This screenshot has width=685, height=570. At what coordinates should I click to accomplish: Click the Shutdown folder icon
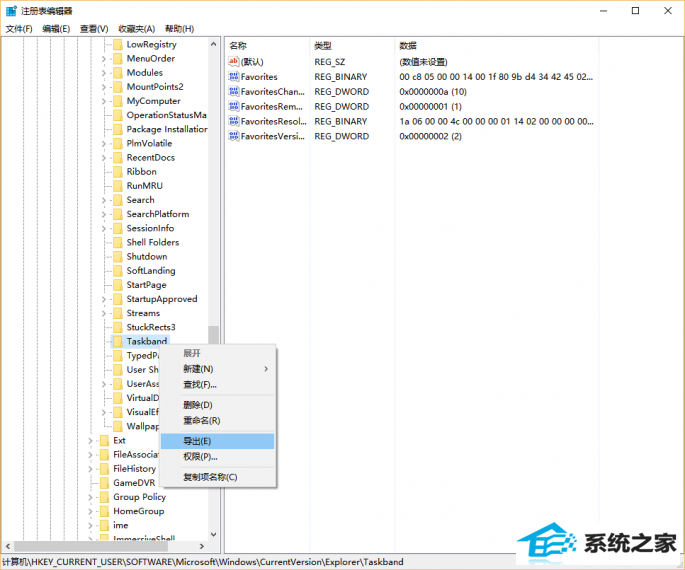[118, 256]
